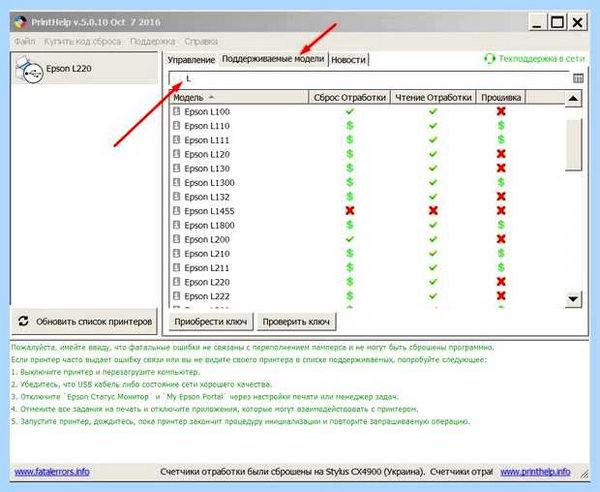Viewport: 600px width, 492px height.
Task: Click scroll down arrow of models list
Action: 573,299
